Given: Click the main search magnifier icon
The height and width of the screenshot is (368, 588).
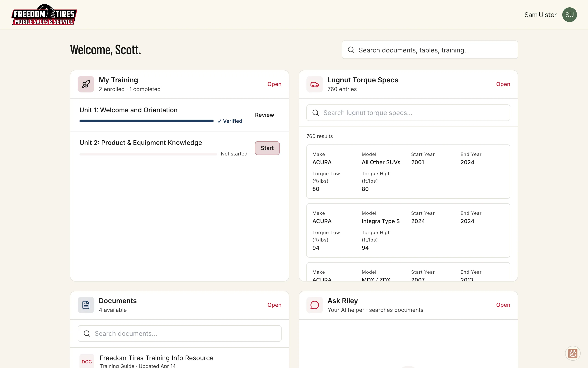Looking at the screenshot, I should [x=351, y=50].
